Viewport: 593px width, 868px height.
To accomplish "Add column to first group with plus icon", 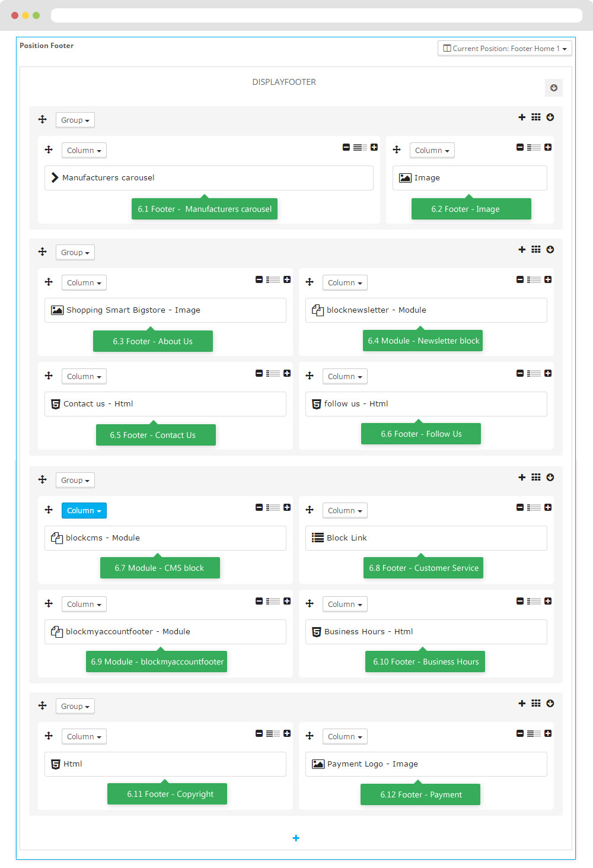I will click(522, 117).
